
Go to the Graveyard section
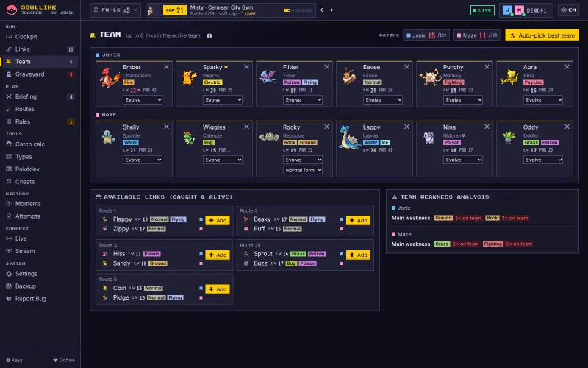point(39,74)
